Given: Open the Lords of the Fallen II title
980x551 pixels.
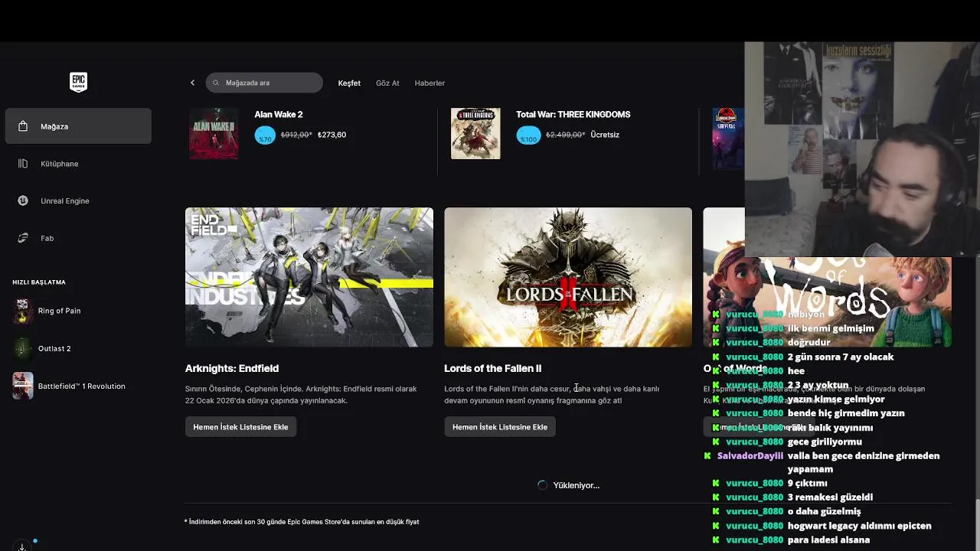Looking at the screenshot, I should 493,368.
